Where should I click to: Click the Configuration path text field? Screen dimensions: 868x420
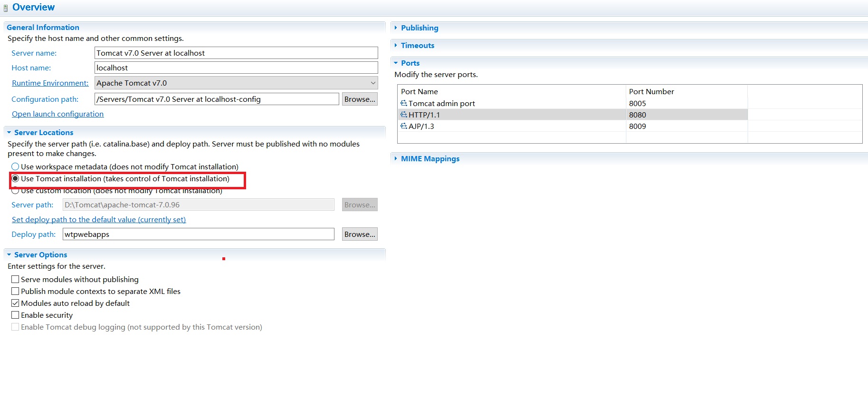point(217,99)
